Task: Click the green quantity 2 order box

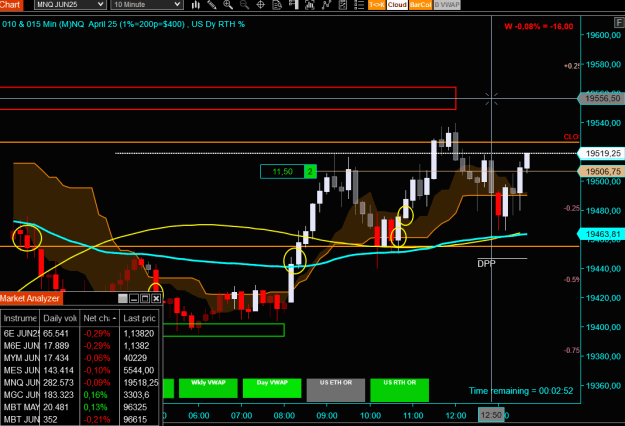Action: (x=310, y=172)
